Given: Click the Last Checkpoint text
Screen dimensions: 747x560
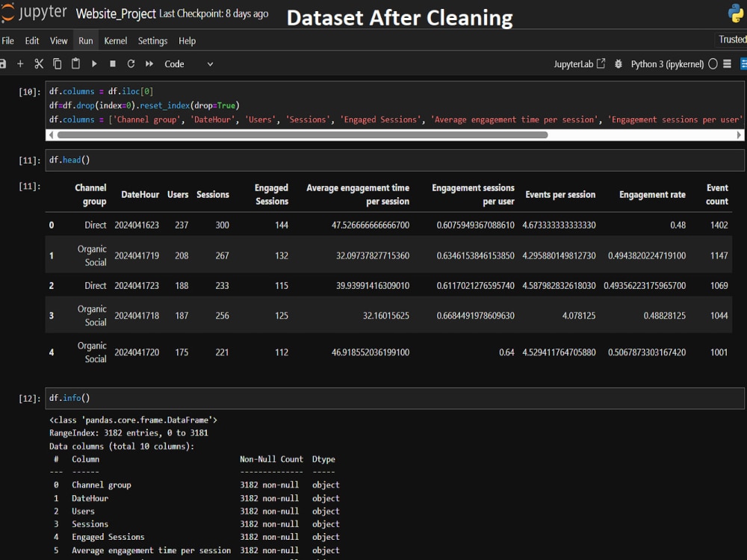Looking at the screenshot, I should pos(214,13).
